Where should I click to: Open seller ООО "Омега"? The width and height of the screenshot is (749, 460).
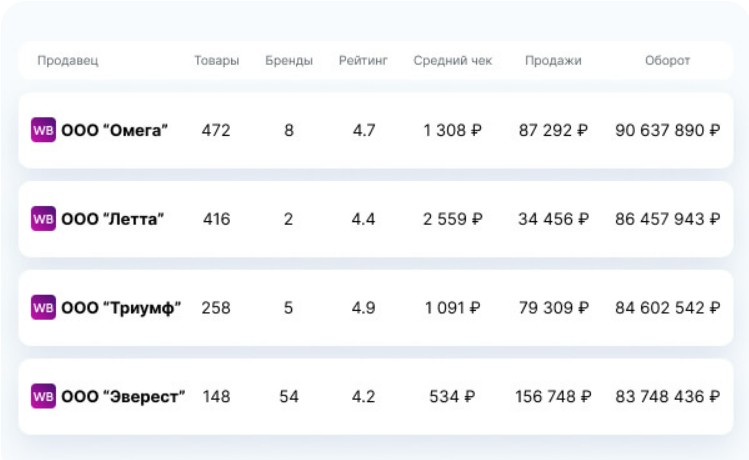point(115,130)
